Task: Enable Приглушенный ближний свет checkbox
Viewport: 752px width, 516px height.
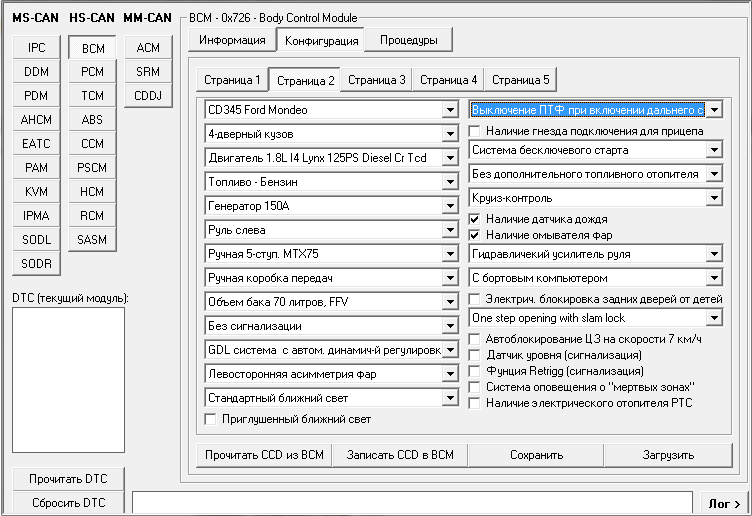Action: tap(211, 419)
